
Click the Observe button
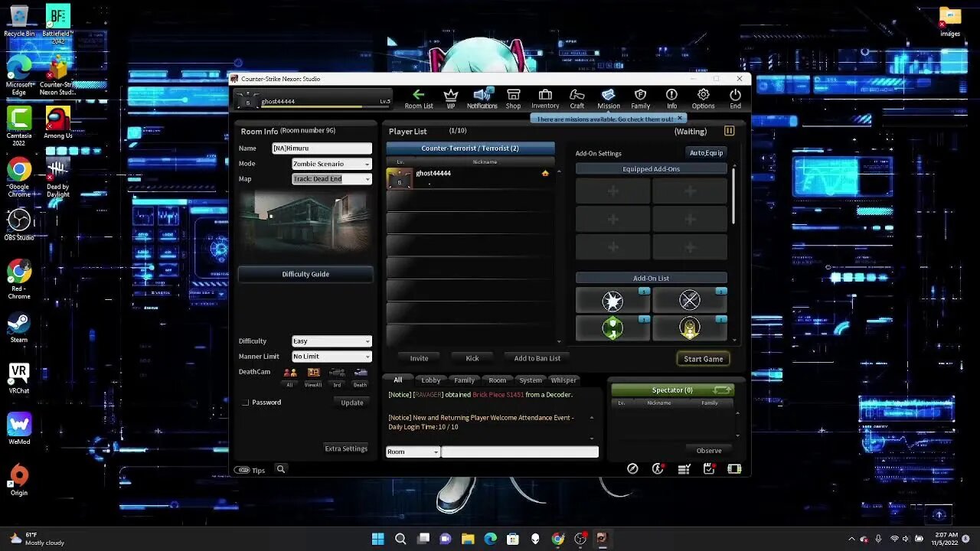(709, 451)
